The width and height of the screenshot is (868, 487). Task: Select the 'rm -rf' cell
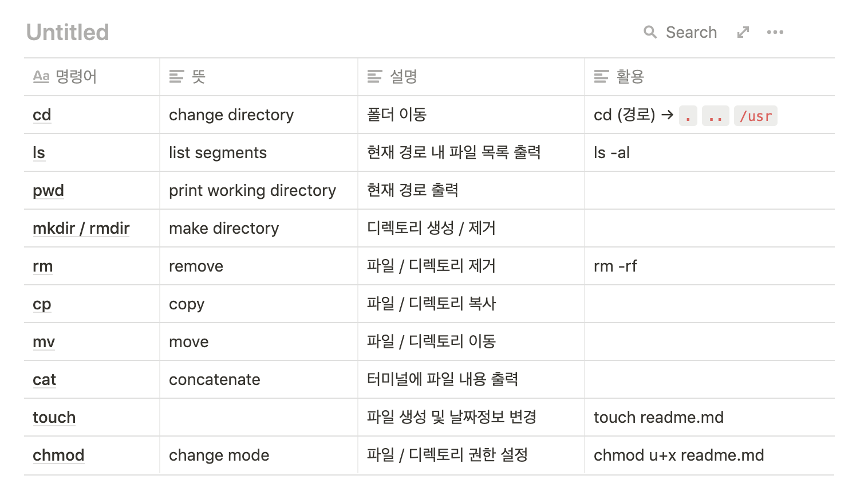pos(709,266)
